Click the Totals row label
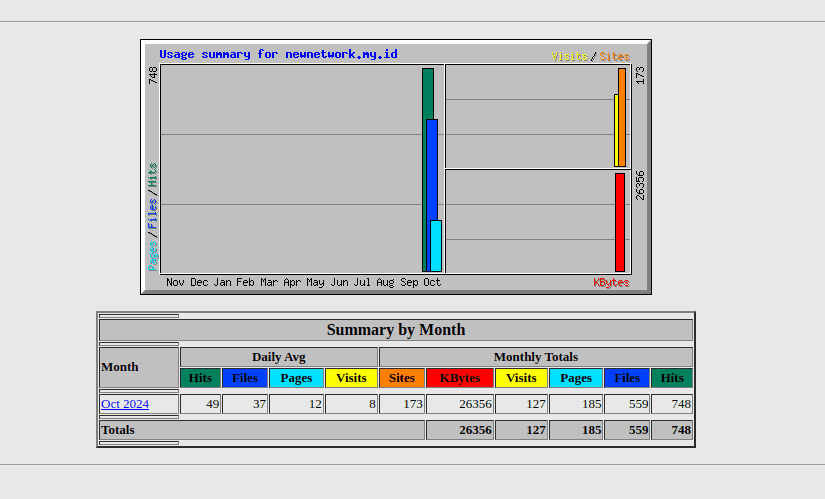The width and height of the screenshot is (825, 499). click(118, 430)
